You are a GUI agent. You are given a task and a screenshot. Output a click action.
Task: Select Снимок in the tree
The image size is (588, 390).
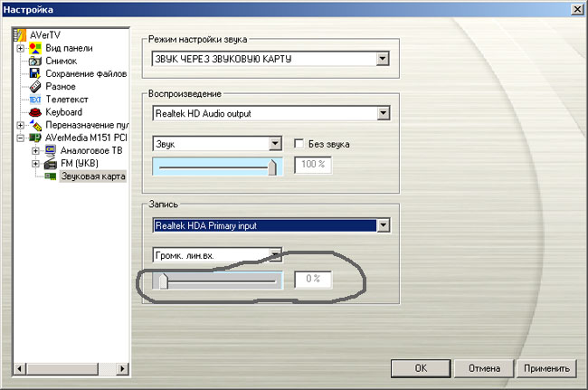click(62, 61)
